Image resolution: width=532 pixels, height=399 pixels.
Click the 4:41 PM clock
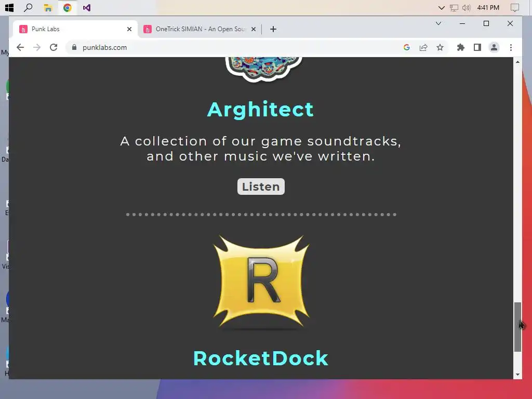point(488,8)
